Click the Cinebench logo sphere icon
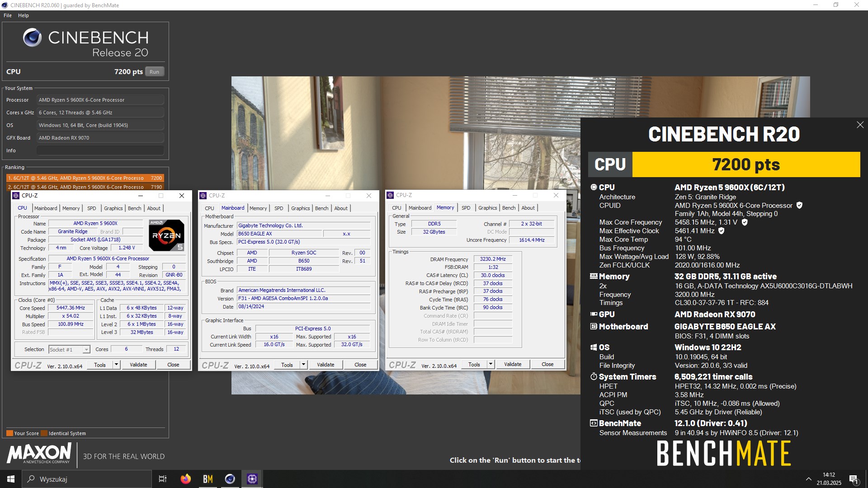This screenshot has width=868, height=488. pyautogui.click(x=32, y=38)
